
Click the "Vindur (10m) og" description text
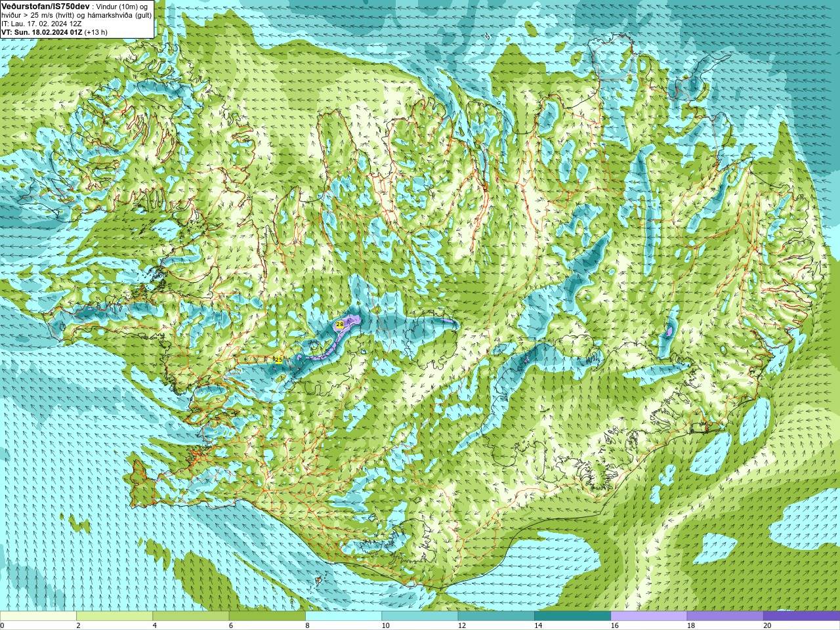coord(122,6)
